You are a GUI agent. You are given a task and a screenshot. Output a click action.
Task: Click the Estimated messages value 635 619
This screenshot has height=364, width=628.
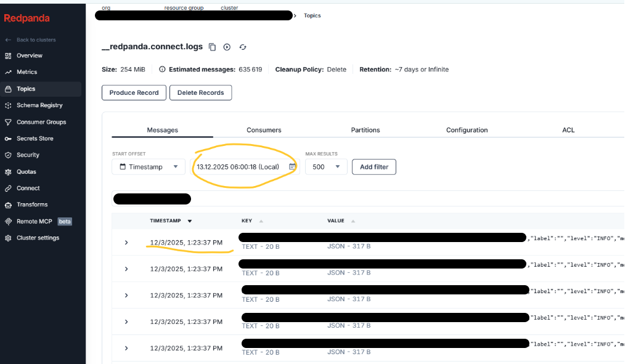tap(250, 69)
